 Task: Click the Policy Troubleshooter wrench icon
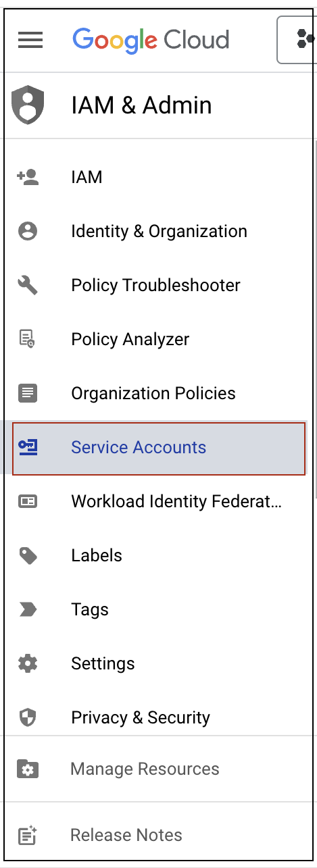[28, 285]
